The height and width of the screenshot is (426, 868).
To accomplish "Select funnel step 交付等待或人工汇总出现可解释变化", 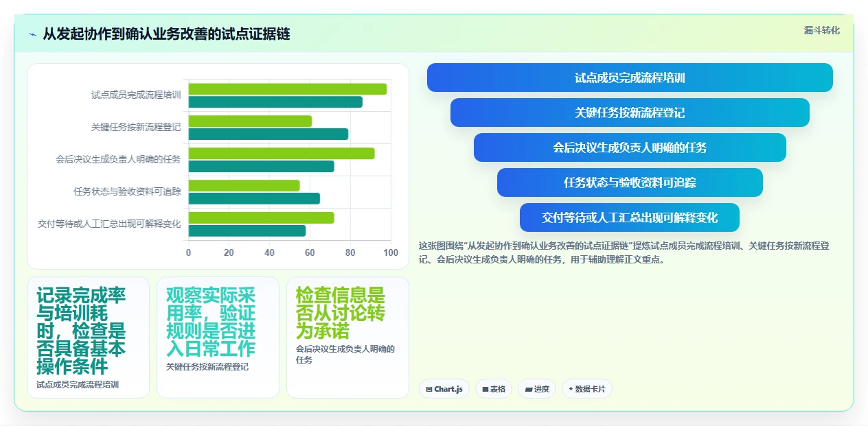I will [x=630, y=217].
